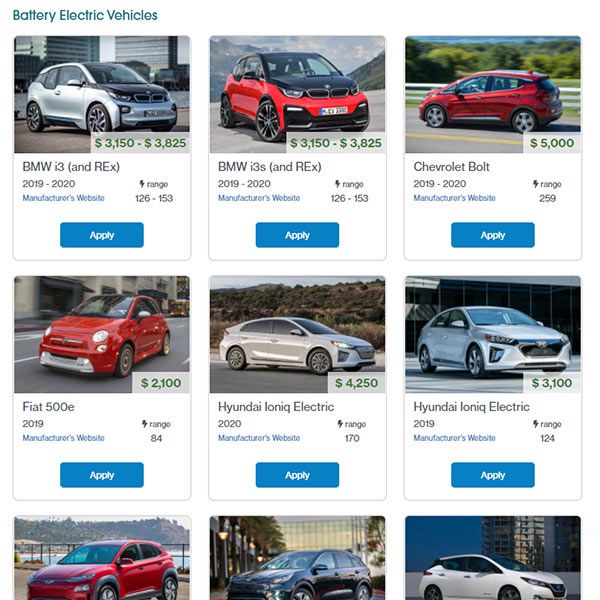Click the red Fiat 500e photo

click(102, 334)
